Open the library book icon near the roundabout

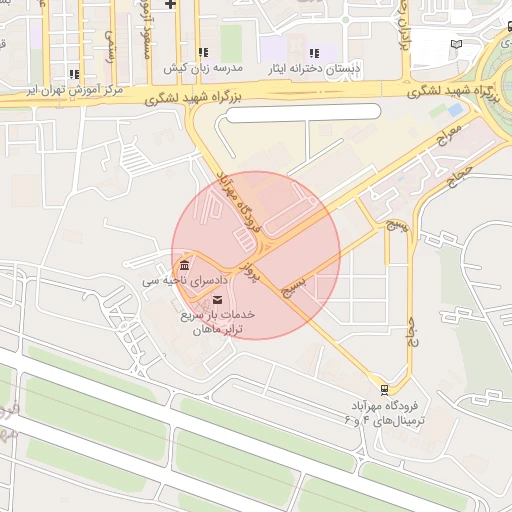[x=456, y=44]
